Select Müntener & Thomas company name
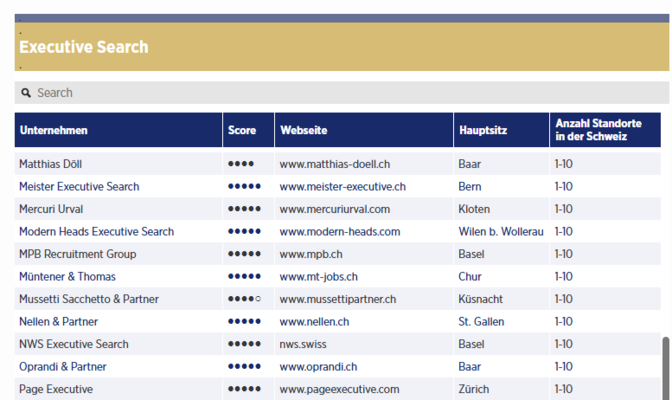The height and width of the screenshot is (400, 672). tap(67, 277)
